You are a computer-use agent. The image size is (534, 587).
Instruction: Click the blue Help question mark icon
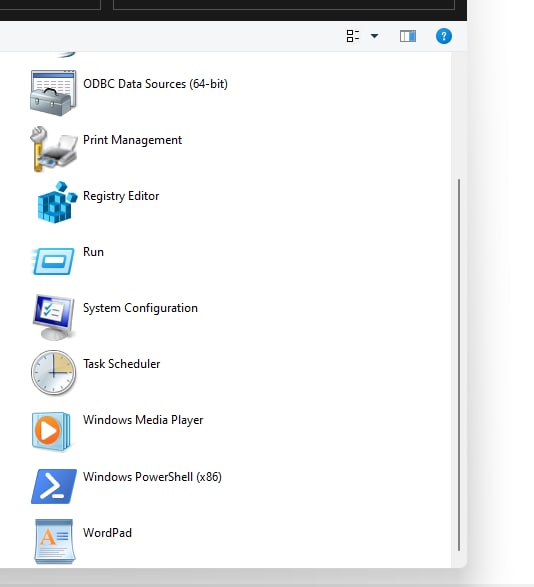tap(444, 36)
